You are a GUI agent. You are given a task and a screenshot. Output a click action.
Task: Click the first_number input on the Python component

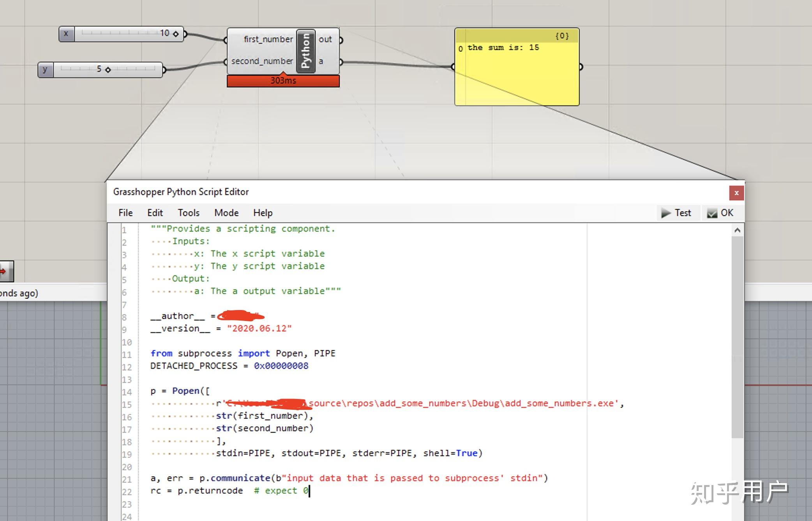point(268,39)
